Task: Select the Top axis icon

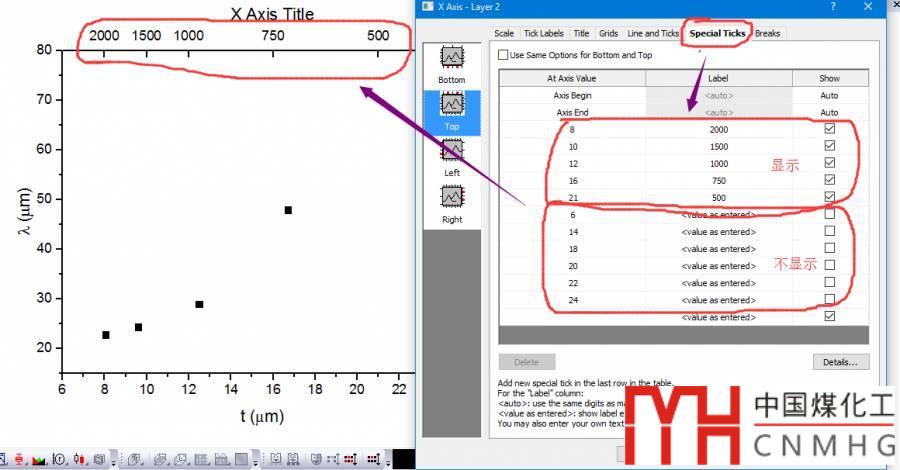Action: tap(452, 112)
